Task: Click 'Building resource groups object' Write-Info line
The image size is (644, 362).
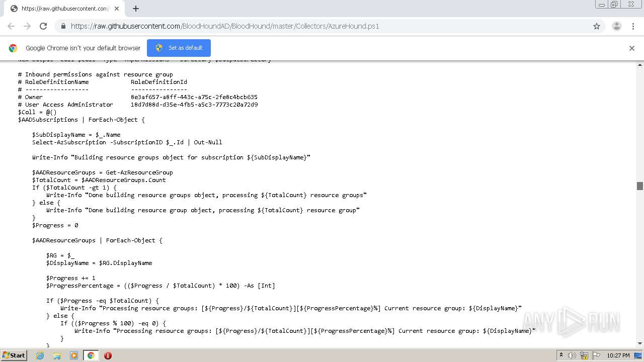Action: [172, 157]
